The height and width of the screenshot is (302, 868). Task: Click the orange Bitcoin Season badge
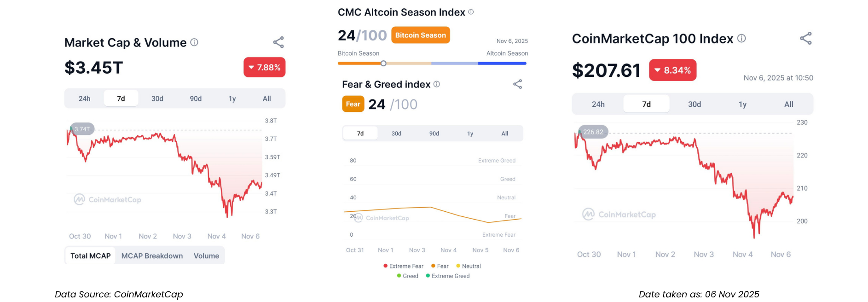pos(420,35)
